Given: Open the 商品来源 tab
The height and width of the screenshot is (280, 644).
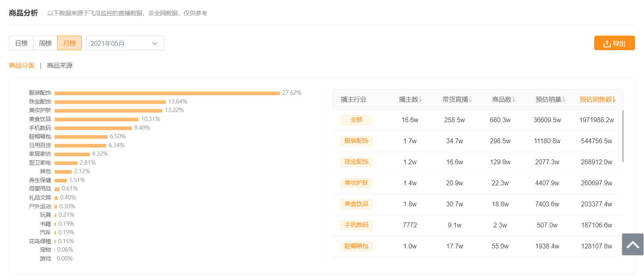Looking at the screenshot, I should coord(60,66).
